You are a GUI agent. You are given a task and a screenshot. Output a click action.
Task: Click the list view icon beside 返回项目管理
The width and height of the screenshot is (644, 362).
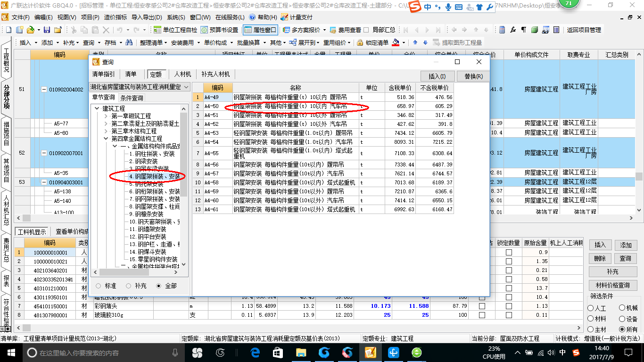[x=556, y=30]
